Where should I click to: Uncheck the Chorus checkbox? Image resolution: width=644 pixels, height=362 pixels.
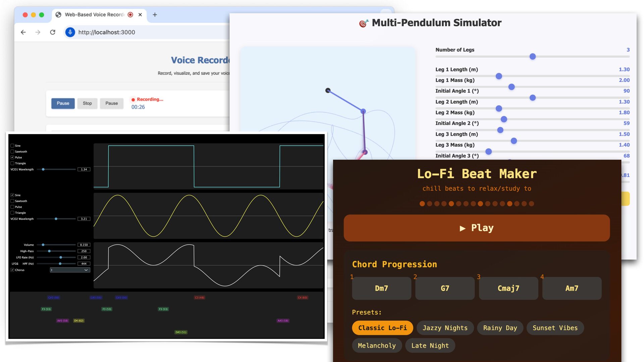12,270
